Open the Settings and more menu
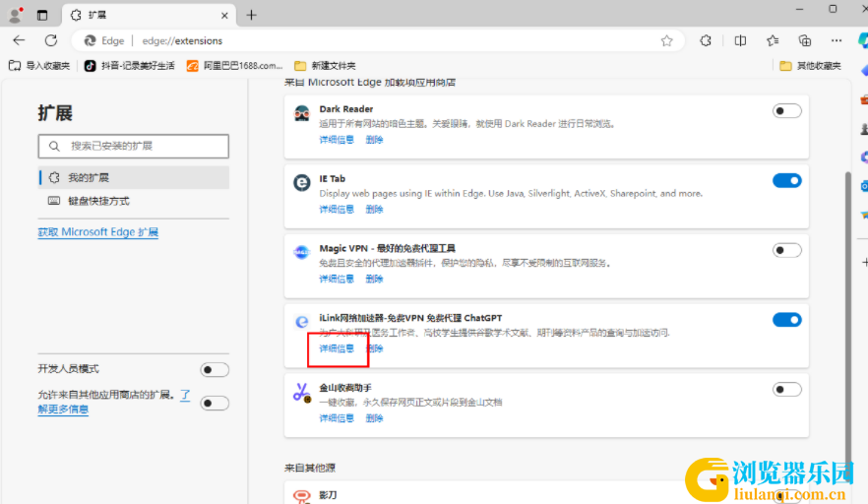This screenshot has width=868, height=504. click(837, 40)
